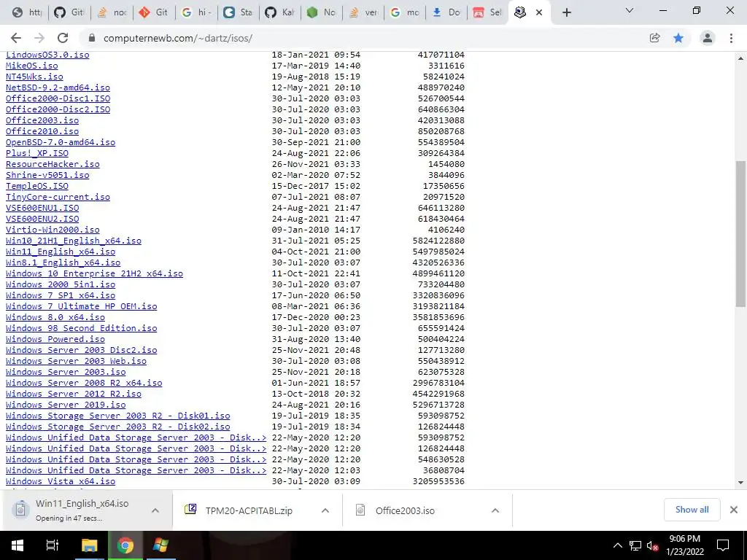
Task: Download Win10_21H1_English_x64.iso
Action: tap(74, 241)
